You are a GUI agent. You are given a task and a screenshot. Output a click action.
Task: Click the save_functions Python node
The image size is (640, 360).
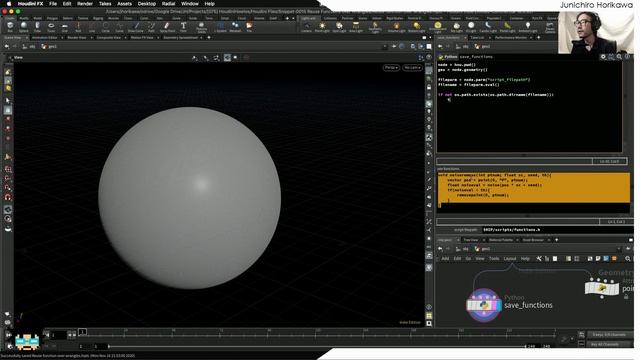click(x=484, y=305)
